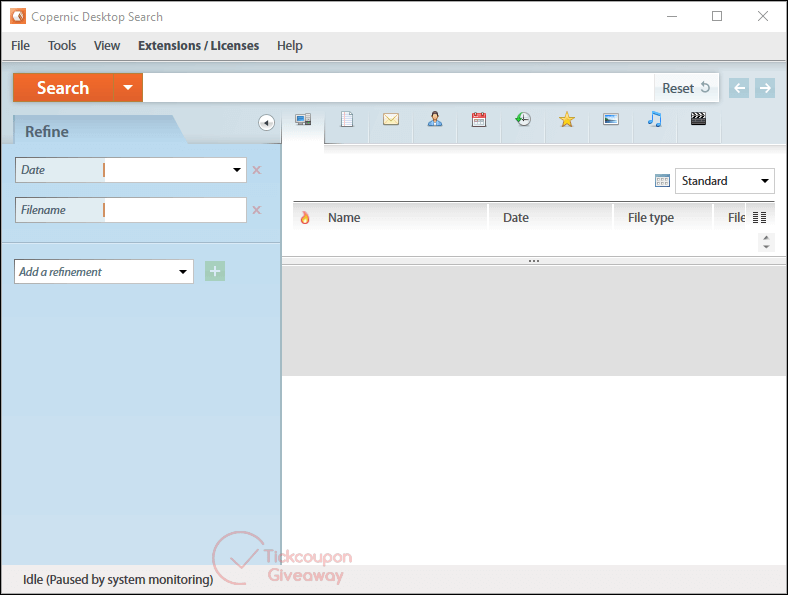
Task: Select the All (computer) category tab
Action: point(303,120)
